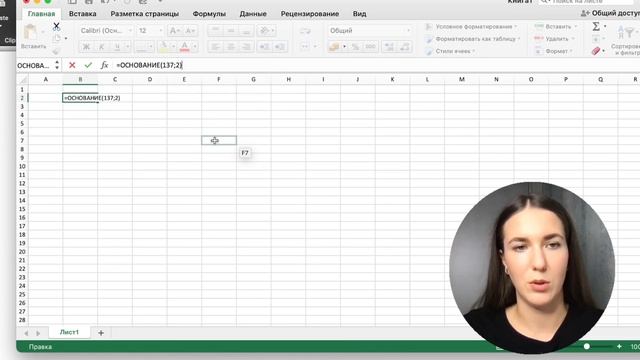640x360 pixels.
Task: Align cell text left
Action: pos(216,47)
